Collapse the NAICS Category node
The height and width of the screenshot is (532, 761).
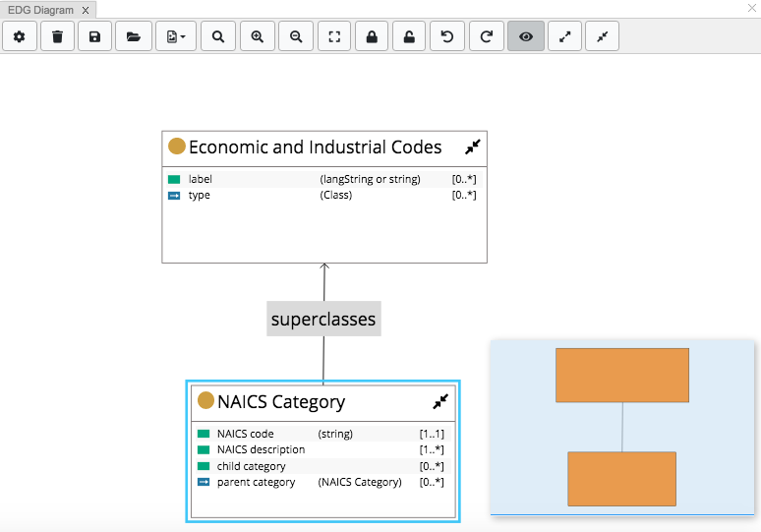pyautogui.click(x=440, y=401)
